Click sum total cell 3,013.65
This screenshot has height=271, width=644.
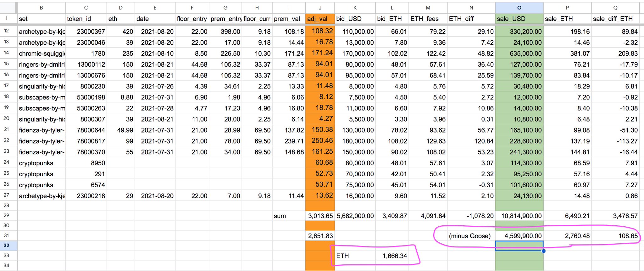coord(320,216)
